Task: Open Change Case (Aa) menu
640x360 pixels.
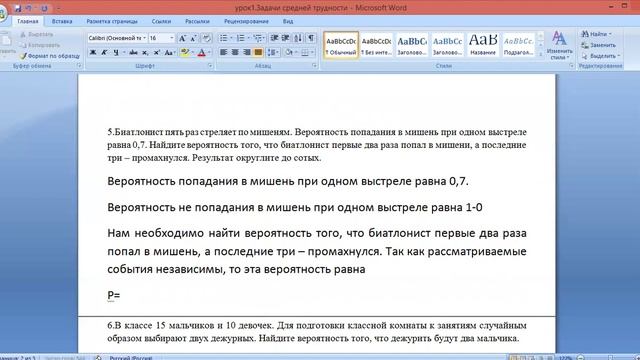Action: (169, 53)
